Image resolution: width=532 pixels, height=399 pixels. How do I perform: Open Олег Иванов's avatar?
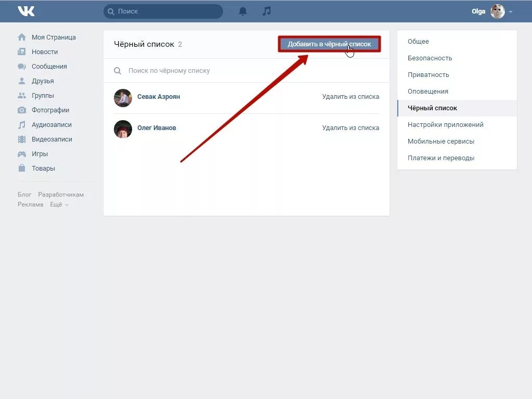(123, 129)
